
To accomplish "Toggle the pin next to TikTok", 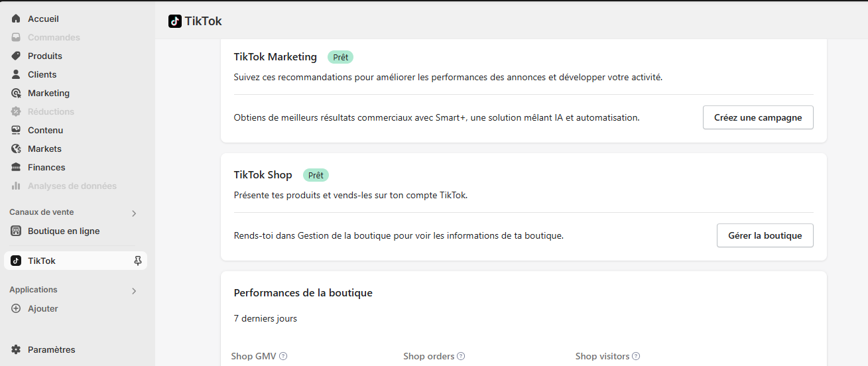I will (x=138, y=261).
